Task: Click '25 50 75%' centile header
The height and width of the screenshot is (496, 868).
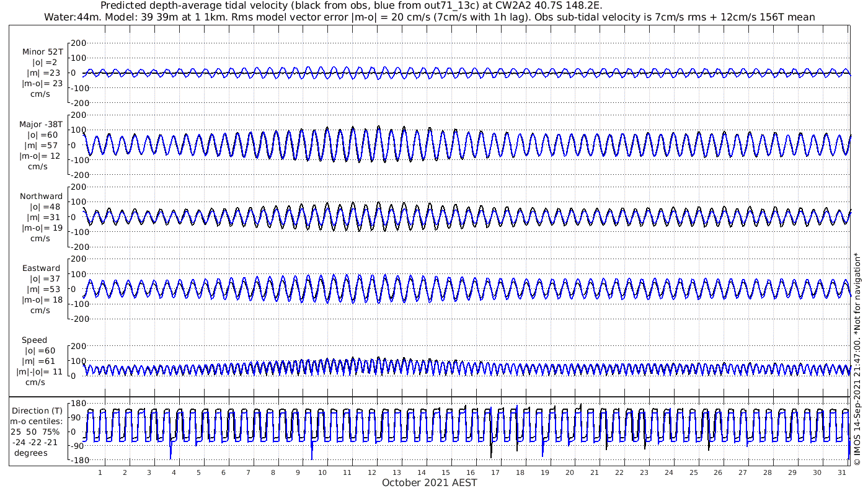Action: [36, 432]
